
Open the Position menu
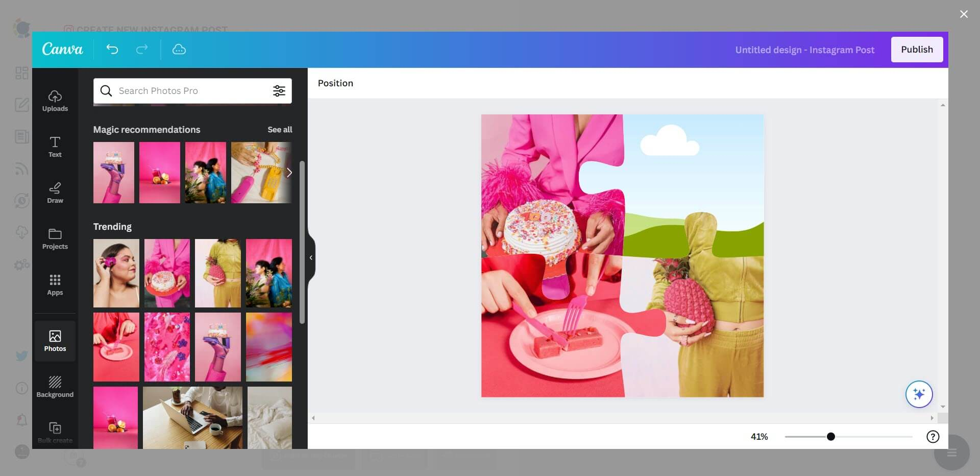click(335, 83)
